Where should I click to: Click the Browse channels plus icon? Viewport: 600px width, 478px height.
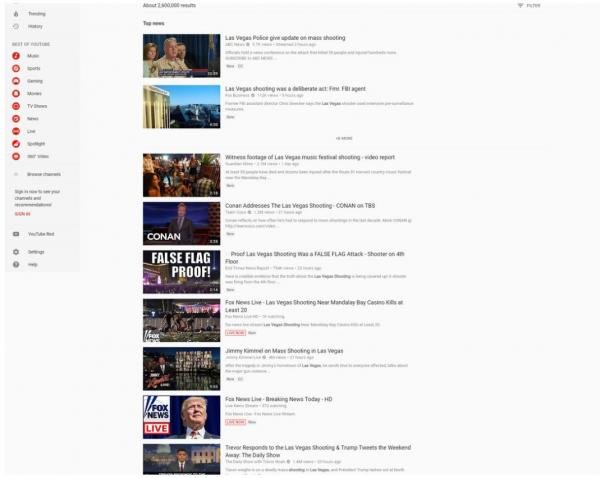16,174
